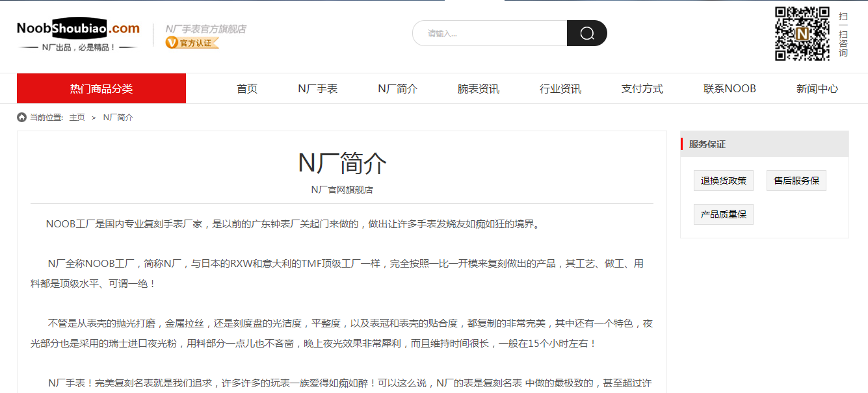Click the 服务保证 sidebar heading
Viewport: 868px width, 393px height.
coord(707,144)
